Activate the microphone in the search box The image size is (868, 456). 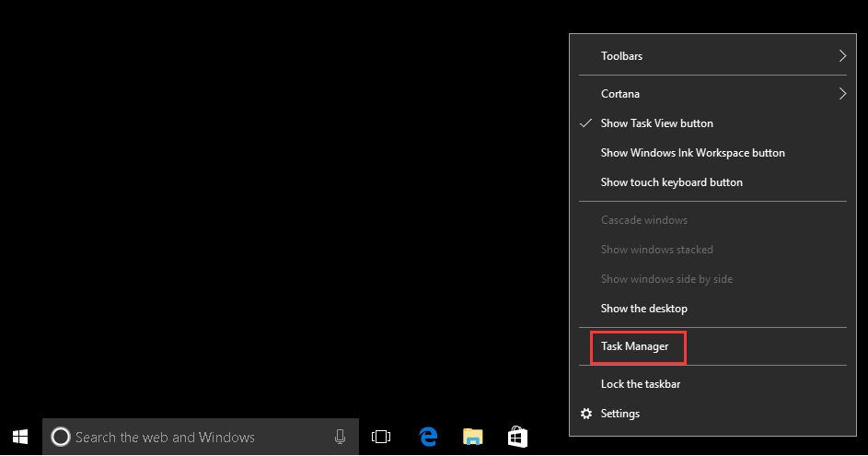coord(340,437)
